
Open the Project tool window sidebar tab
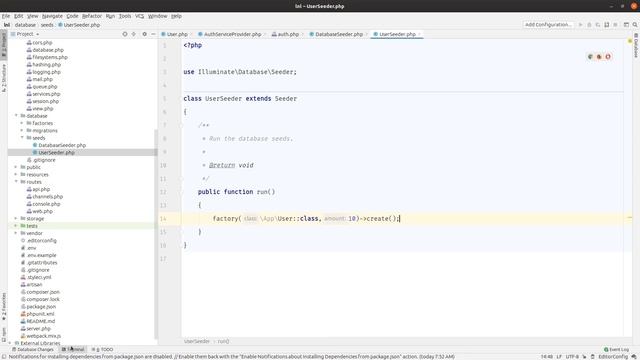[x=4, y=46]
